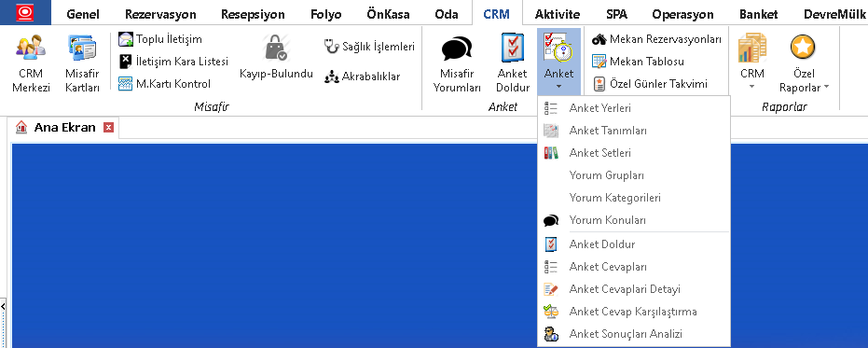Open Sağlık İşlemleri
Screen dimensions: 868x348
[369, 47]
